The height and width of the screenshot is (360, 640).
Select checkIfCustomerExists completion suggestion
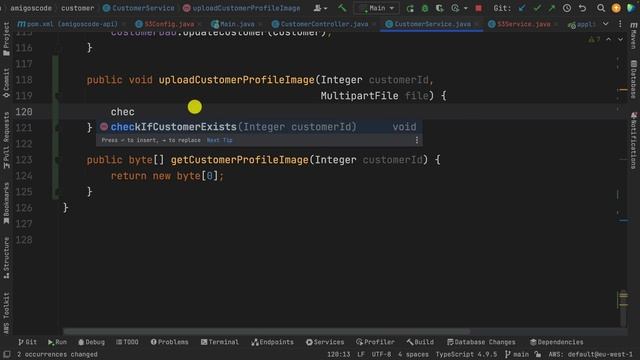(x=259, y=127)
